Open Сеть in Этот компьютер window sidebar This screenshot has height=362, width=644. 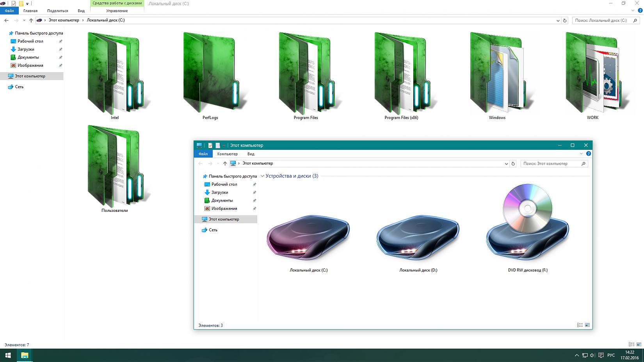pyautogui.click(x=210, y=230)
